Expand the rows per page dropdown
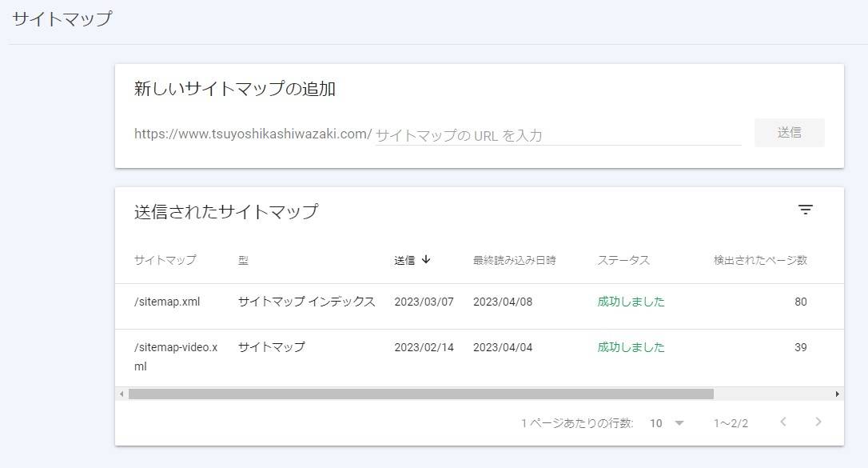The image size is (868, 468). (x=667, y=423)
